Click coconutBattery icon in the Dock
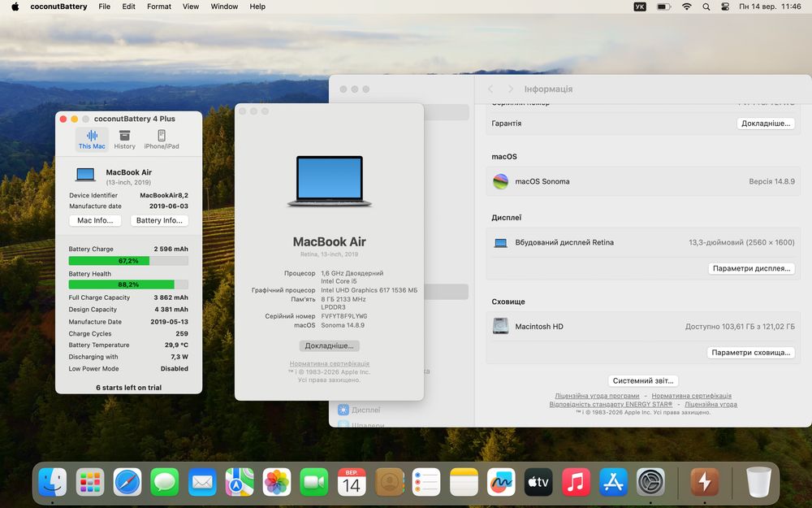The image size is (812, 508). point(705,482)
